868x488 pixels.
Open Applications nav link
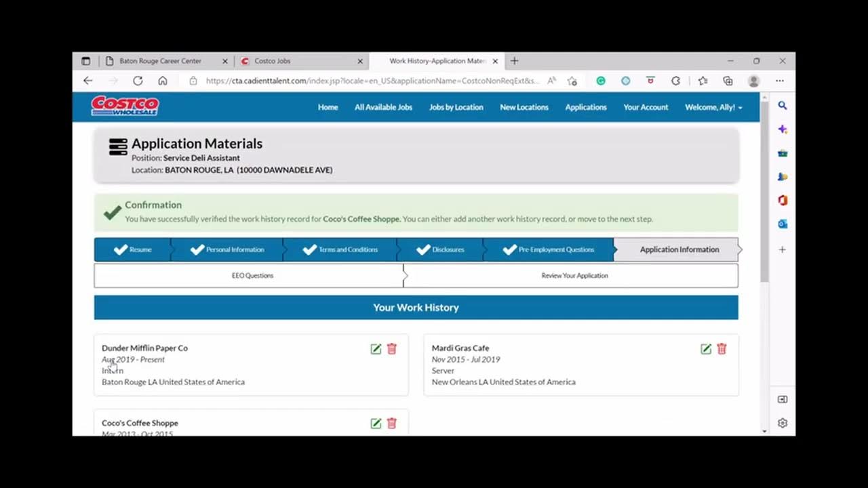586,107
